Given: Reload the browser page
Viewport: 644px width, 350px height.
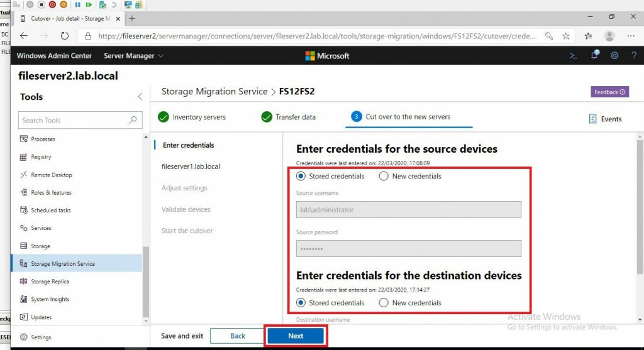Looking at the screenshot, I should point(65,36).
